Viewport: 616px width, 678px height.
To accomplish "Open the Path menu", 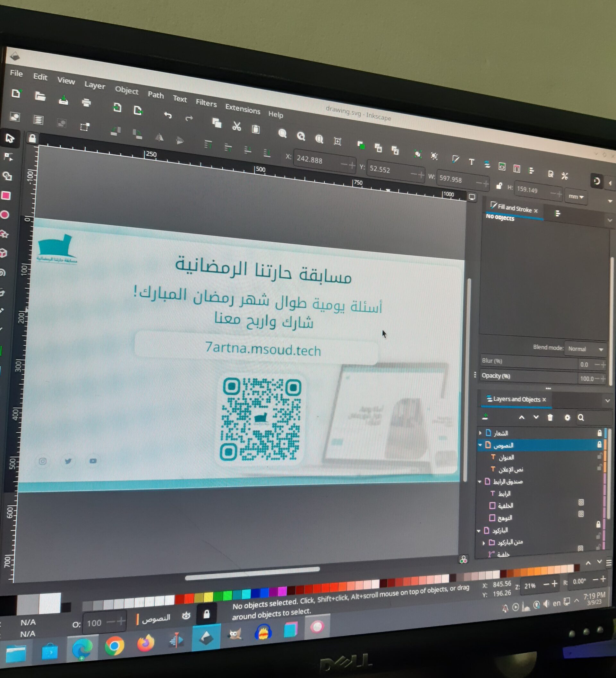I will click(156, 94).
